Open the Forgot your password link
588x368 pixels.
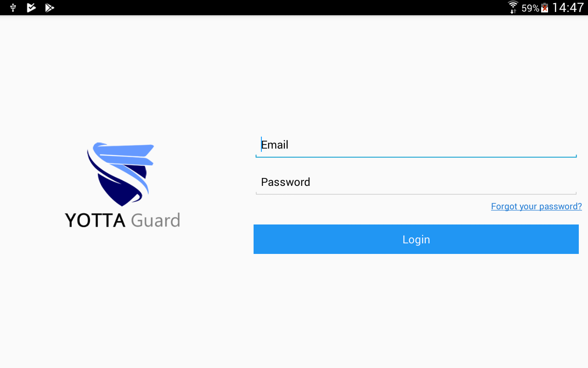coord(537,207)
